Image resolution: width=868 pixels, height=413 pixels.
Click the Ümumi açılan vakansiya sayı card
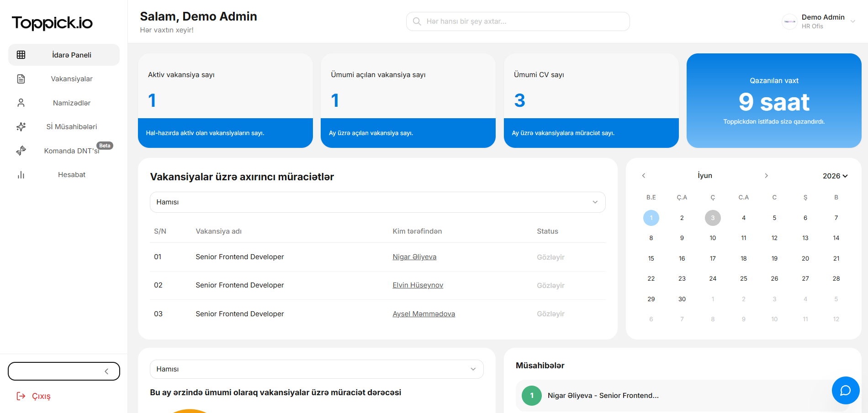(x=408, y=100)
